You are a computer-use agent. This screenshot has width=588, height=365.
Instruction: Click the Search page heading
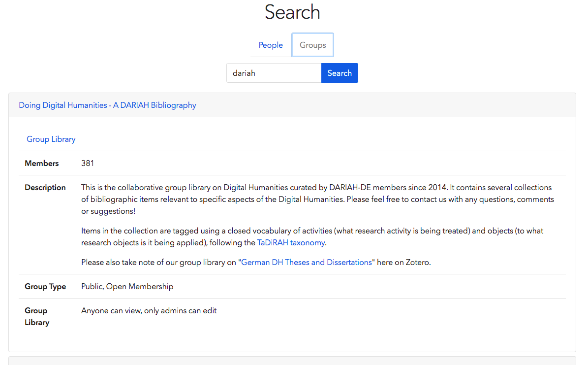pos(292,12)
